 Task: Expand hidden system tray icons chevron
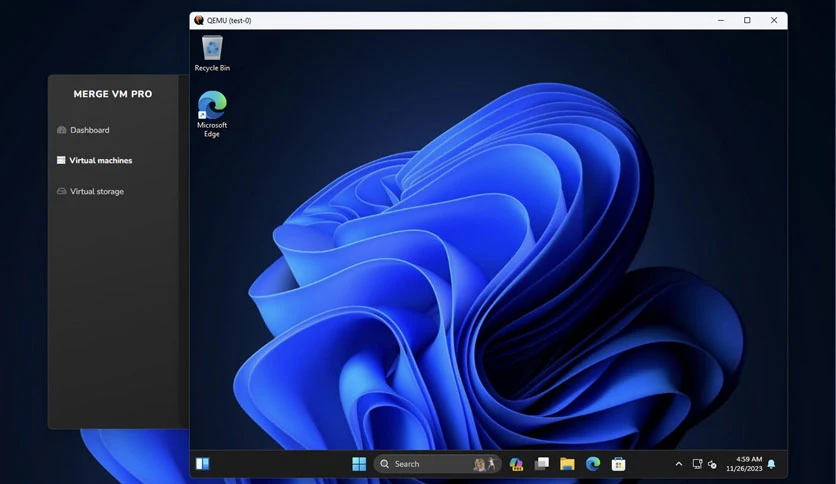click(x=679, y=464)
